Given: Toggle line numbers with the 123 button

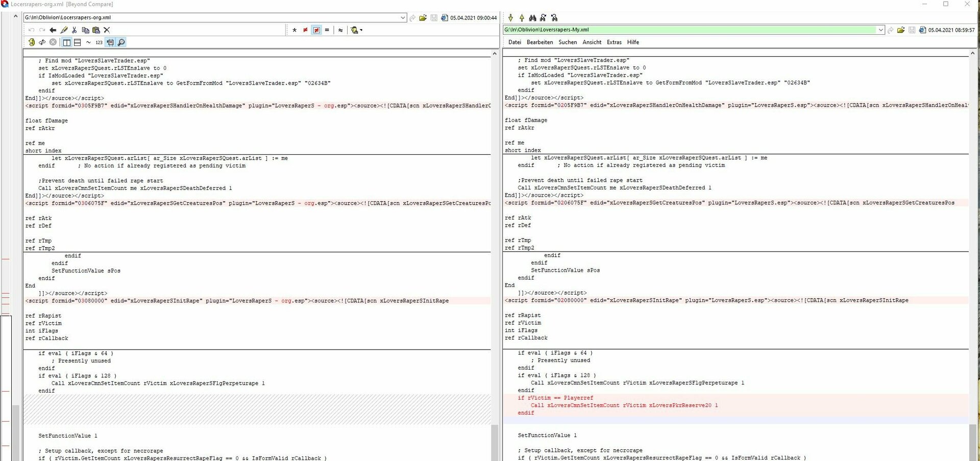Looking at the screenshot, I should [99, 42].
